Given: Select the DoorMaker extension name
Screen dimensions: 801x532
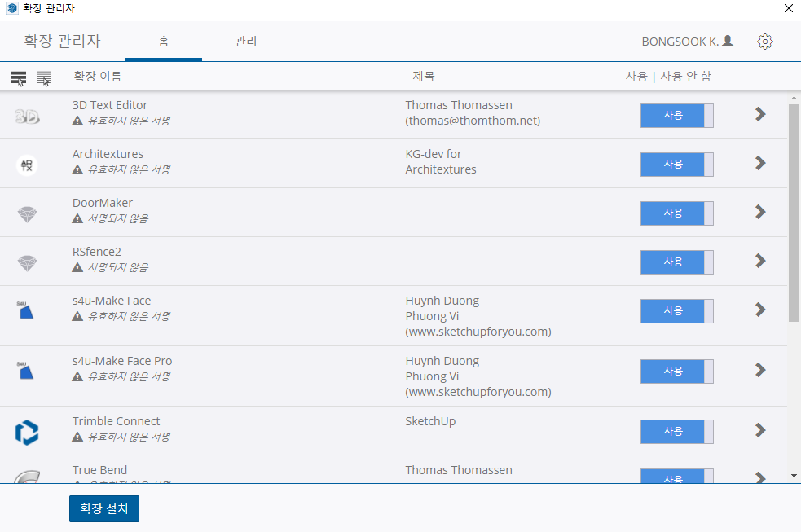Looking at the screenshot, I should point(103,203).
